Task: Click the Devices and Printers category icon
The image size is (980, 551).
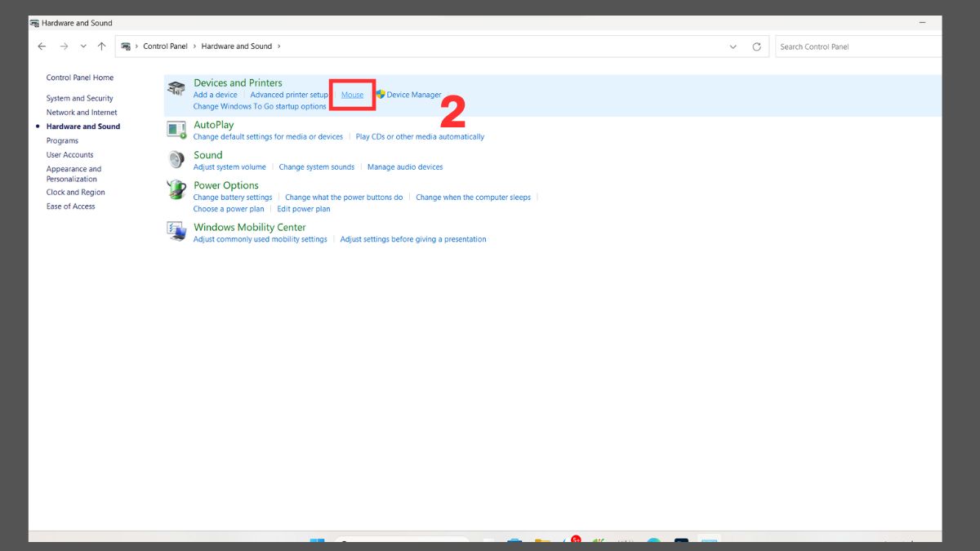Action: [176, 88]
